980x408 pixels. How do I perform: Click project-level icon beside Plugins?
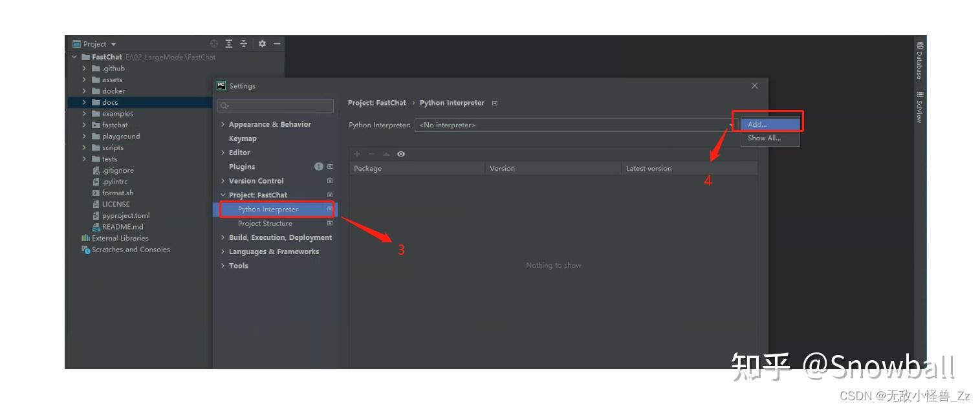(x=330, y=167)
